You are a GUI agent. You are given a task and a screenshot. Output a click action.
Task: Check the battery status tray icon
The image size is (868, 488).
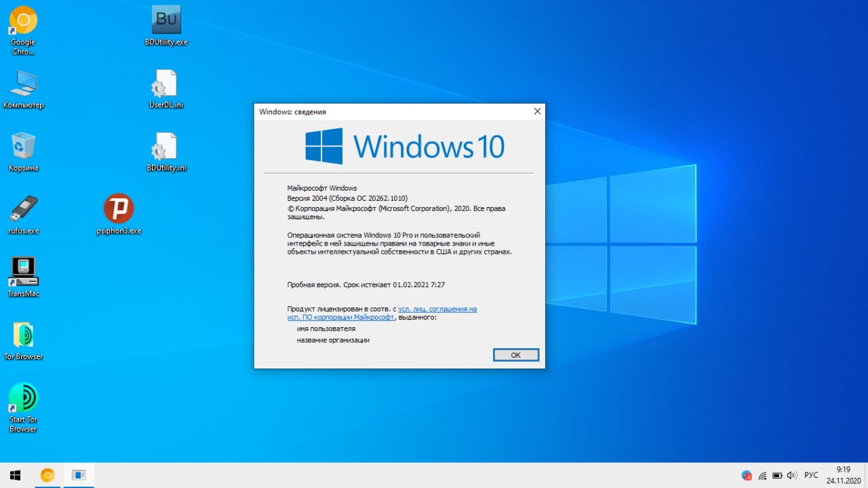(777, 475)
